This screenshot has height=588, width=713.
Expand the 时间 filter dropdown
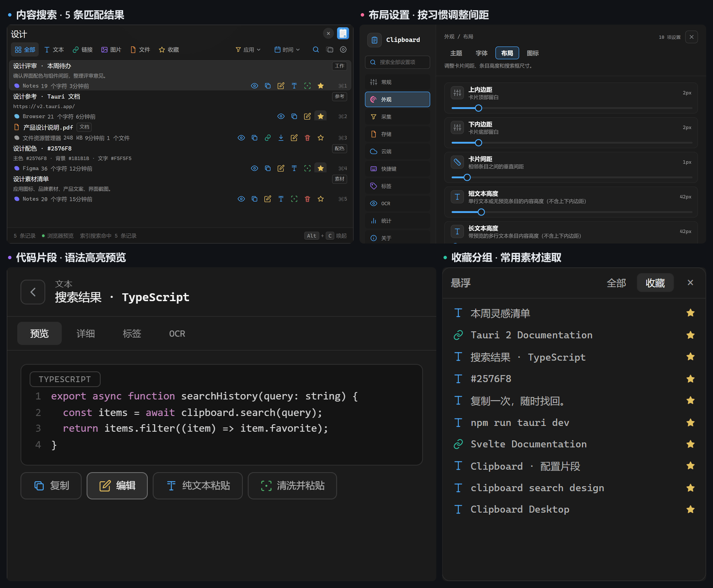point(287,50)
